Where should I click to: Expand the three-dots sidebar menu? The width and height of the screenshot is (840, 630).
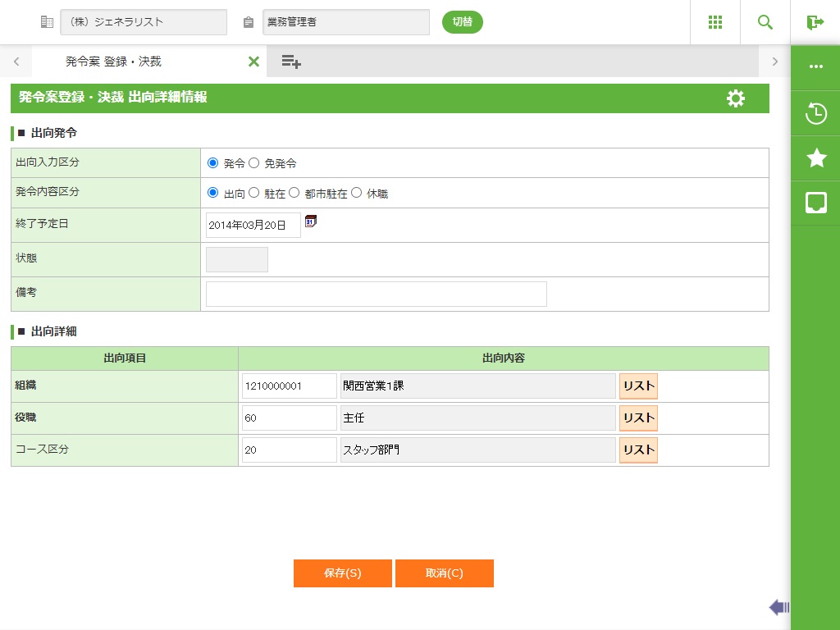click(x=816, y=67)
